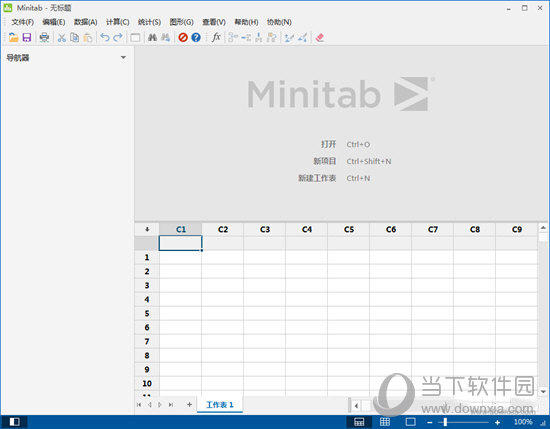
Task: Click the C1 column name cell
Action: click(x=180, y=243)
